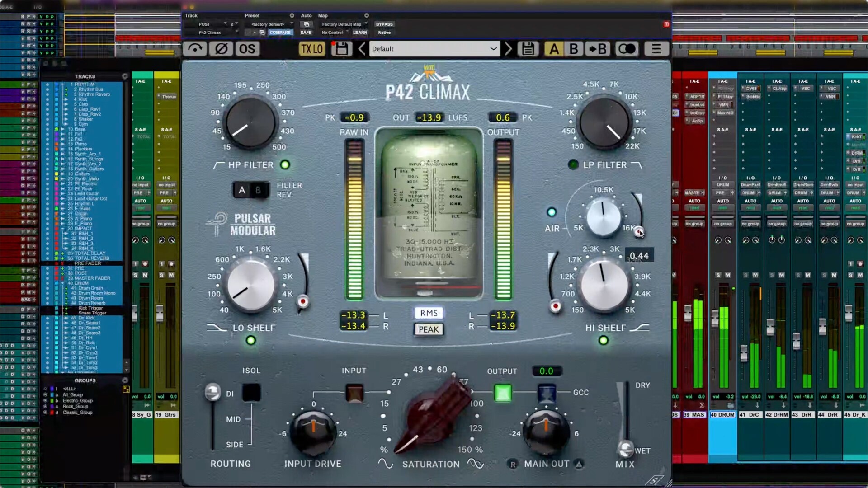The image size is (868, 488).
Task: Open the Preset menu arrow in header
Action: pos(292,16)
